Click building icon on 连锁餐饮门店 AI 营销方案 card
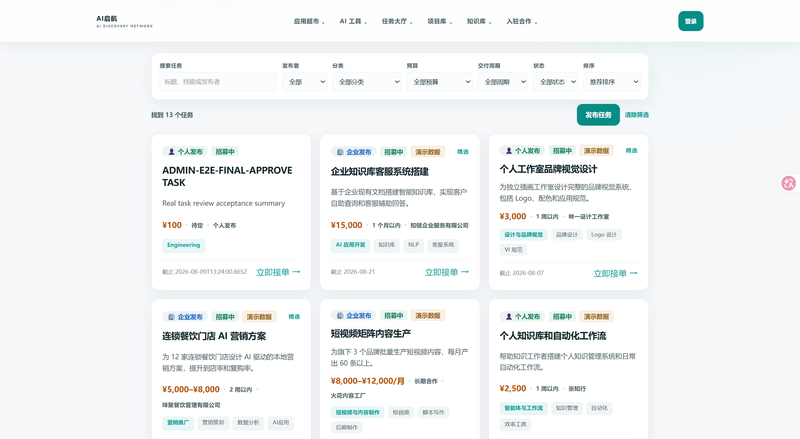800x439 pixels. coord(171,317)
